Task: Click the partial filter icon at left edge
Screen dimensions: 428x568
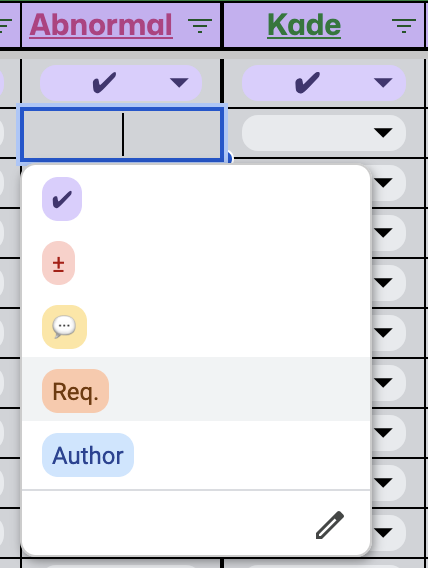Action: point(5,26)
